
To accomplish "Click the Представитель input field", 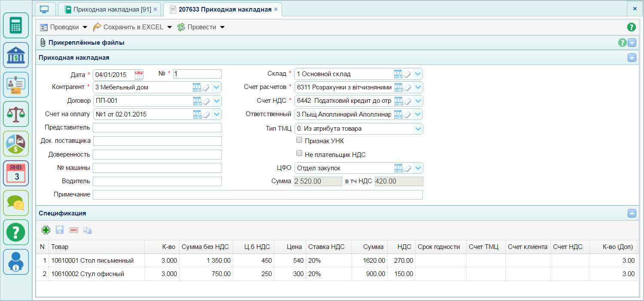I will click(x=157, y=128).
